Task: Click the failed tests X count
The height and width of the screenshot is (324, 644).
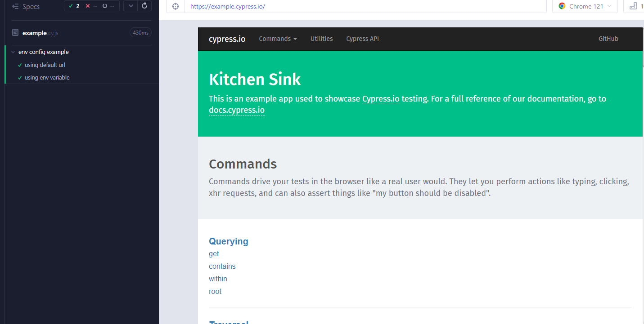Action: click(x=91, y=6)
